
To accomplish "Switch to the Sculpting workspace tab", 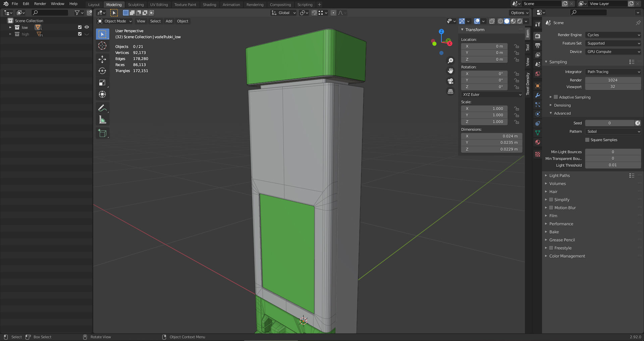I will [x=136, y=5].
